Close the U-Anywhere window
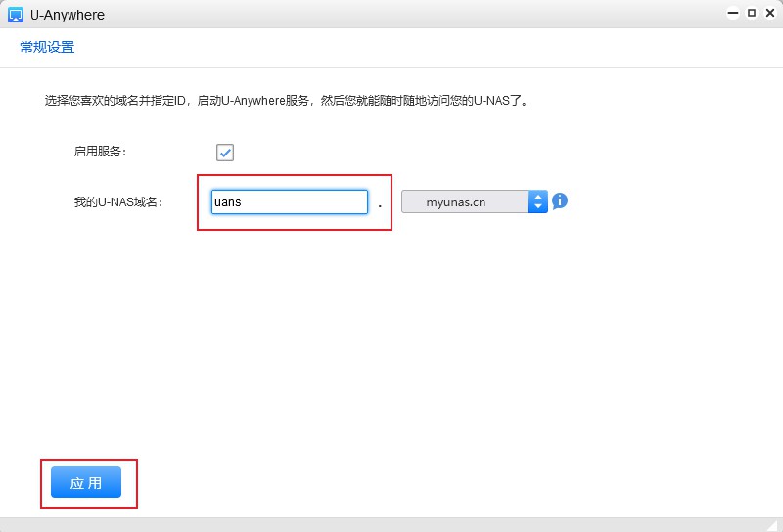Viewport: 783px width, 532px height. click(769, 14)
